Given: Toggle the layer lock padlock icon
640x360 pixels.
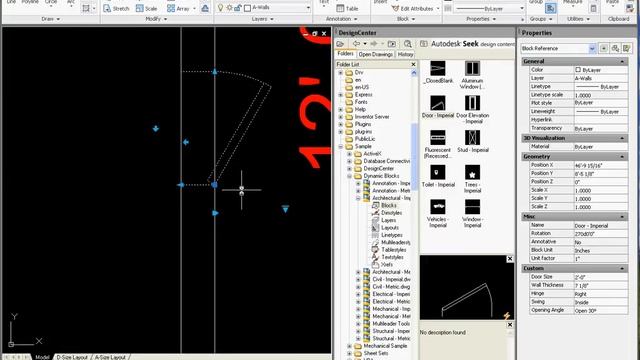Looking at the screenshot, I should click(x=238, y=8).
